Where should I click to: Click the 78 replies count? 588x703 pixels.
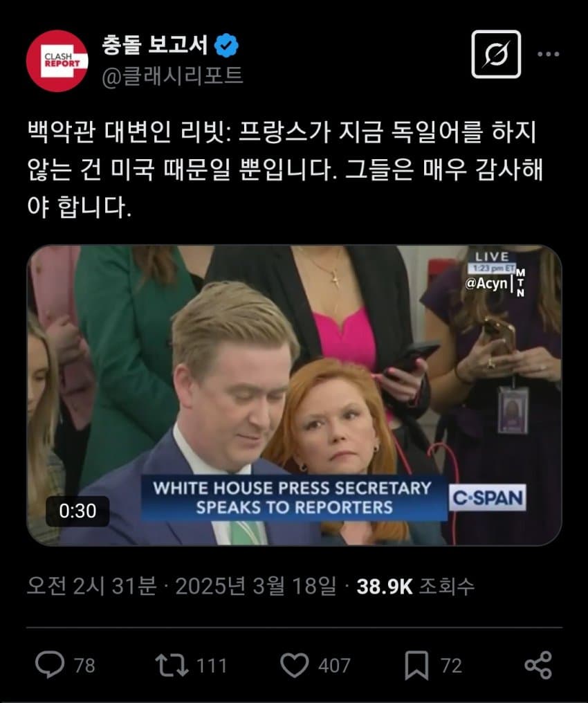(84, 666)
